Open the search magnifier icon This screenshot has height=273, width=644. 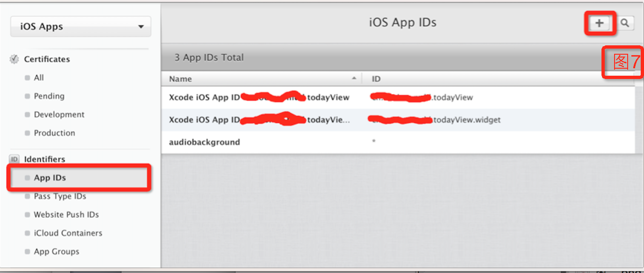tap(625, 23)
